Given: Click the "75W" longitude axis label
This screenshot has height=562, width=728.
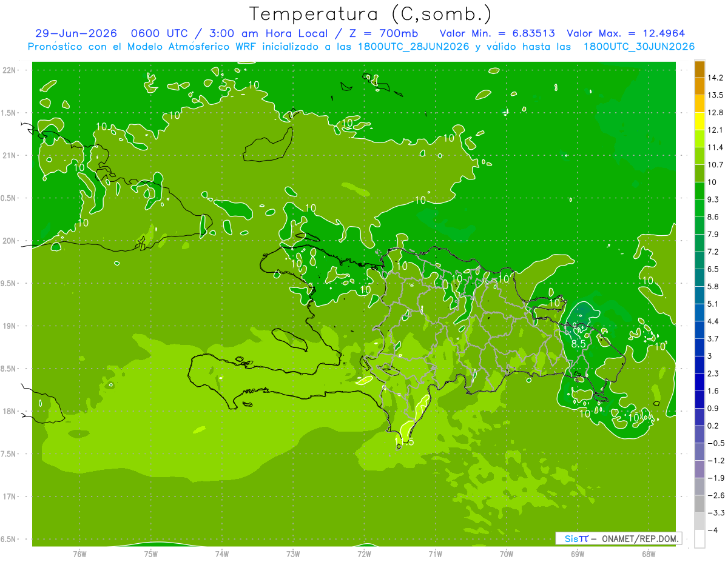Looking at the screenshot, I should click(151, 554).
